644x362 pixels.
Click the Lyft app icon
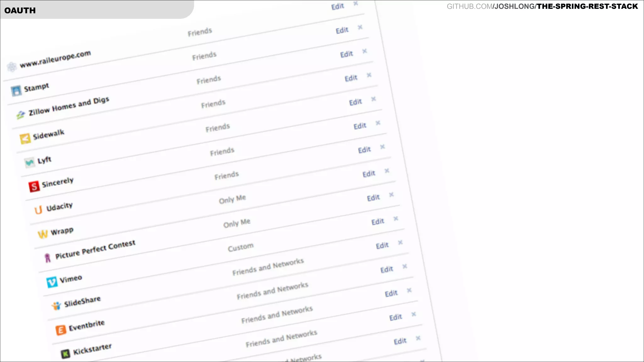30,162
